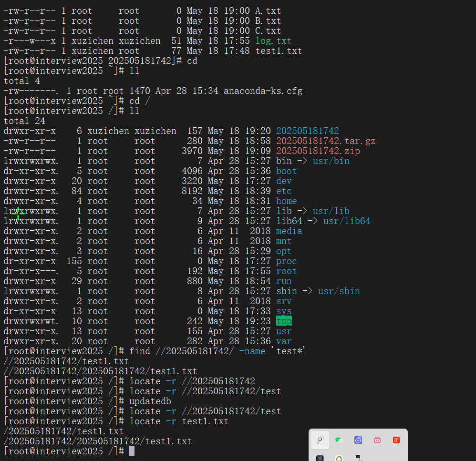Click the find result //202505181742/202505181742/test1.txt
Image resolution: width=476 pixels, height=461 pixels.
(101, 371)
